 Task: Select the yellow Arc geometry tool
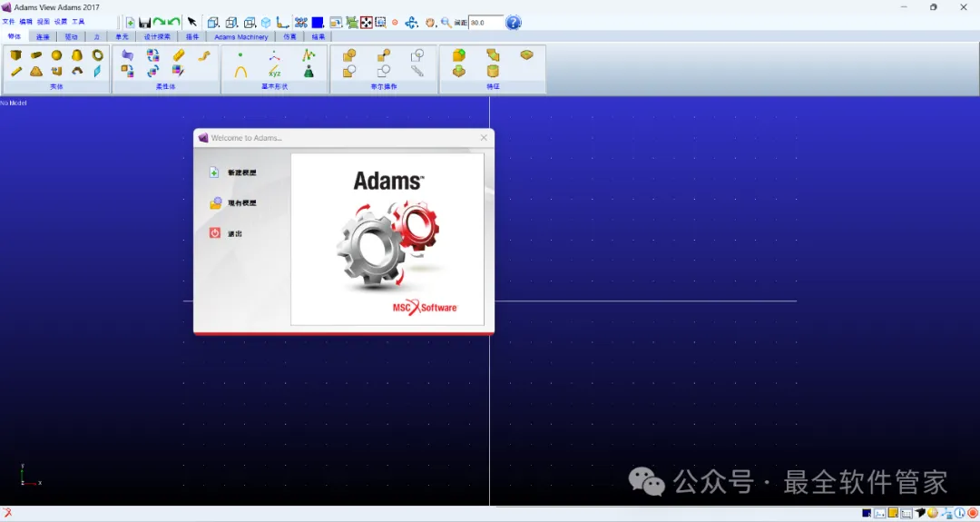240,72
